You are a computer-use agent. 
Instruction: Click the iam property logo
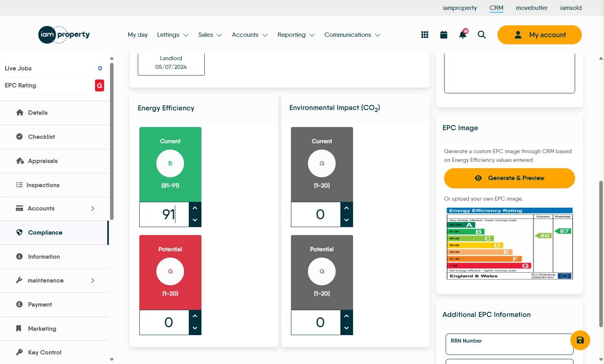(64, 35)
